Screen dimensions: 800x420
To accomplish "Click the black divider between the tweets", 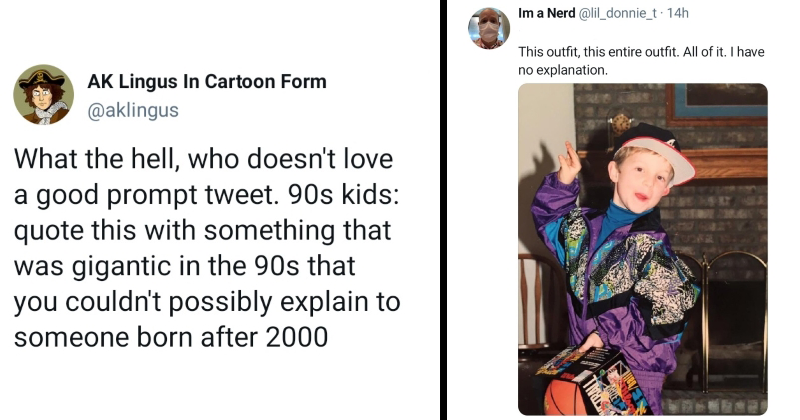I will click(x=443, y=210).
